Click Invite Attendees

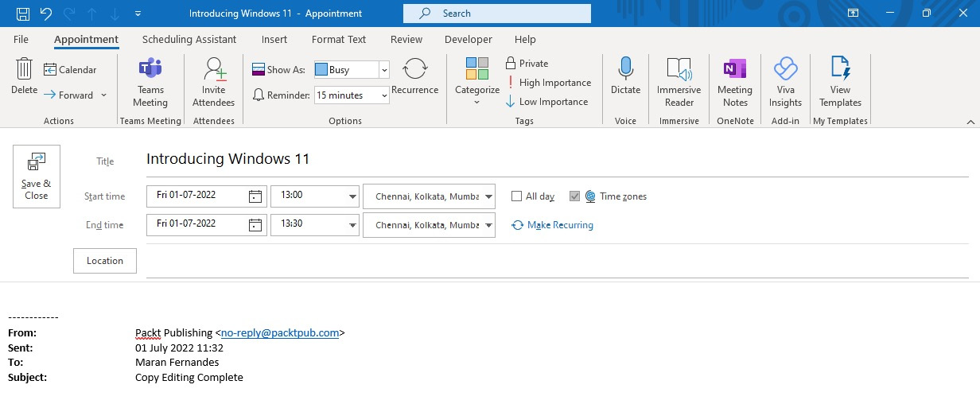pos(213,82)
